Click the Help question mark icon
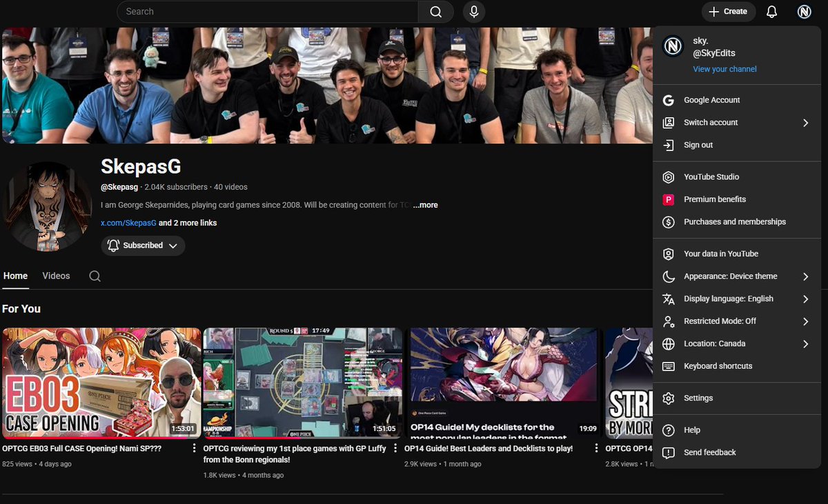Viewport: 828px width, 504px height. 668,430
